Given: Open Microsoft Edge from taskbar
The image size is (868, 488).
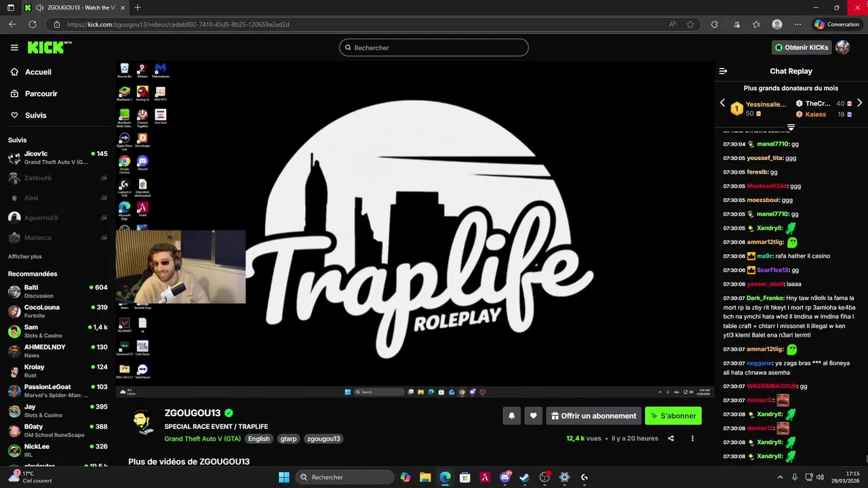Looking at the screenshot, I should tap(445, 477).
